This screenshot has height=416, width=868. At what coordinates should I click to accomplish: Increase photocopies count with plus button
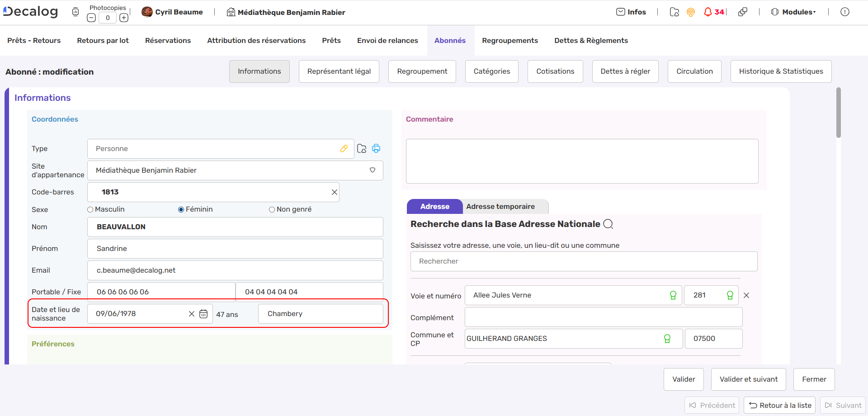(124, 18)
